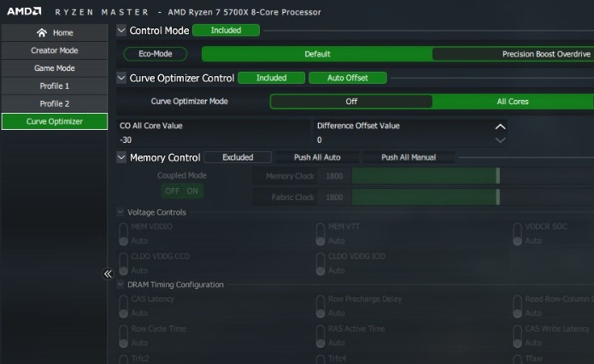The width and height of the screenshot is (594, 364).
Task: Open Profile 2
Action: click(x=55, y=103)
